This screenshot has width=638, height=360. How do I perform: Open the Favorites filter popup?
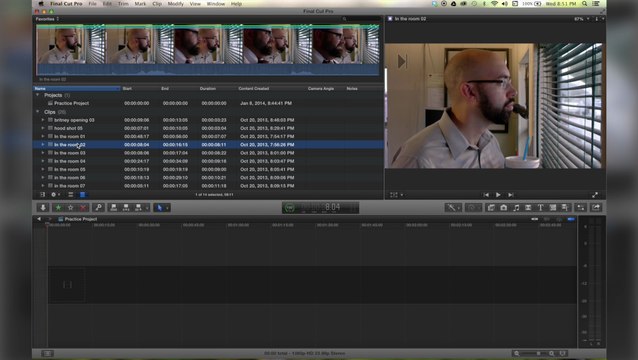coord(47,19)
